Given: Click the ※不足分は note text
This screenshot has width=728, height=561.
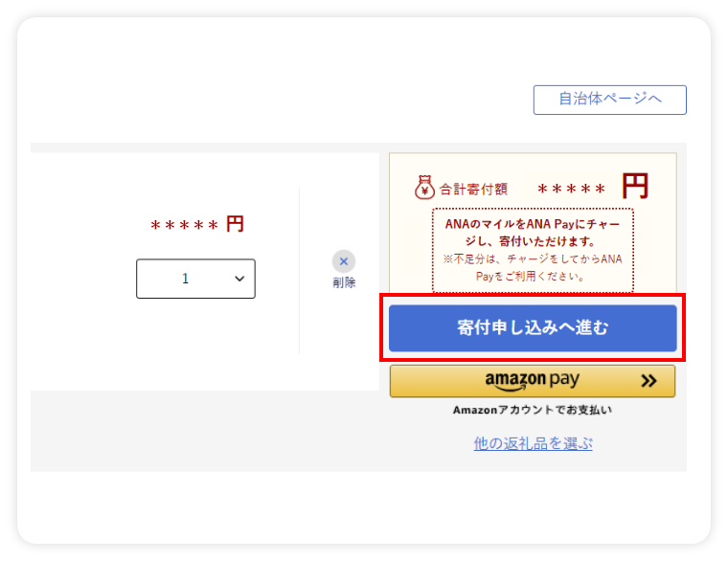Looking at the screenshot, I should point(533,267).
